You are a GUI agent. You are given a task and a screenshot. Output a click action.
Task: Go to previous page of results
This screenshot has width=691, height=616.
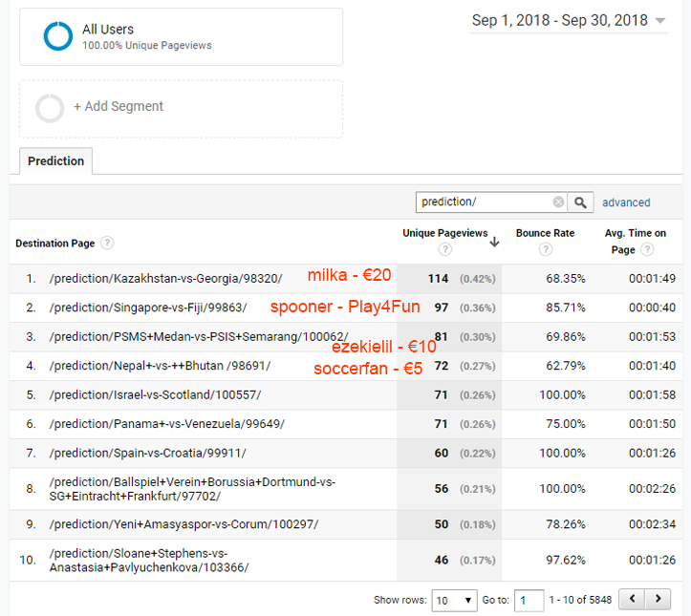coord(632,599)
